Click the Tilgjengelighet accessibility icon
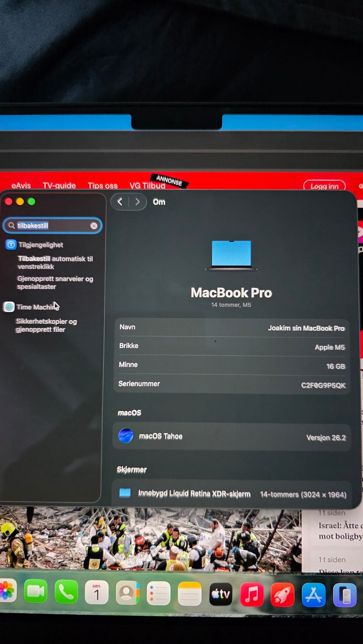363x644 pixels. click(11, 245)
